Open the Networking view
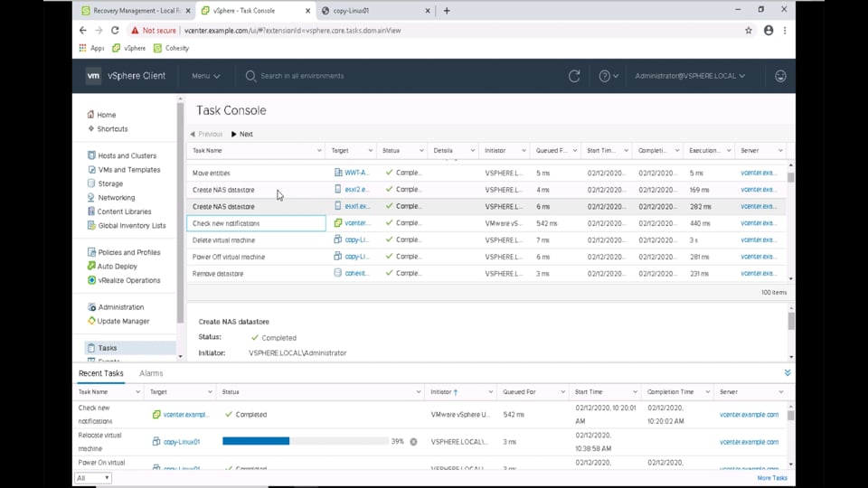 (111, 198)
